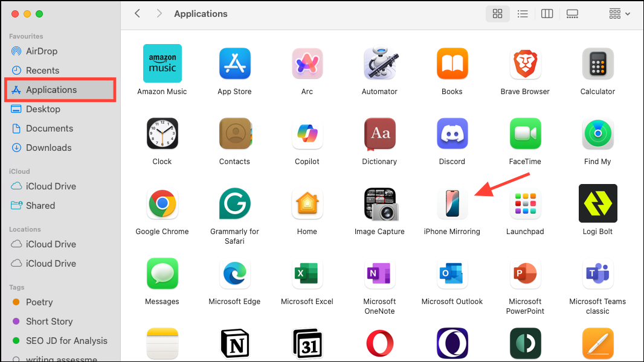Screen dimensions: 644x362
Task: Select the Microsoft Excel icon
Action: (x=308, y=273)
